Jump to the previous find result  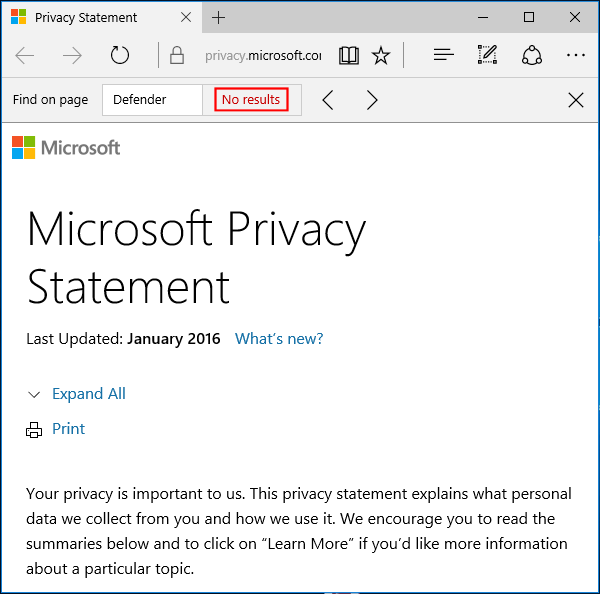click(x=327, y=100)
